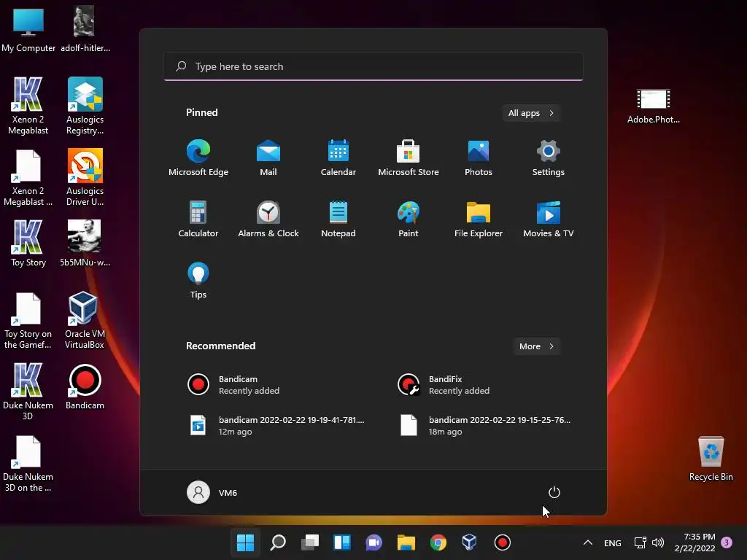Screen dimensions: 747x560
Task: Launch Movies & TV
Action: 549,219
